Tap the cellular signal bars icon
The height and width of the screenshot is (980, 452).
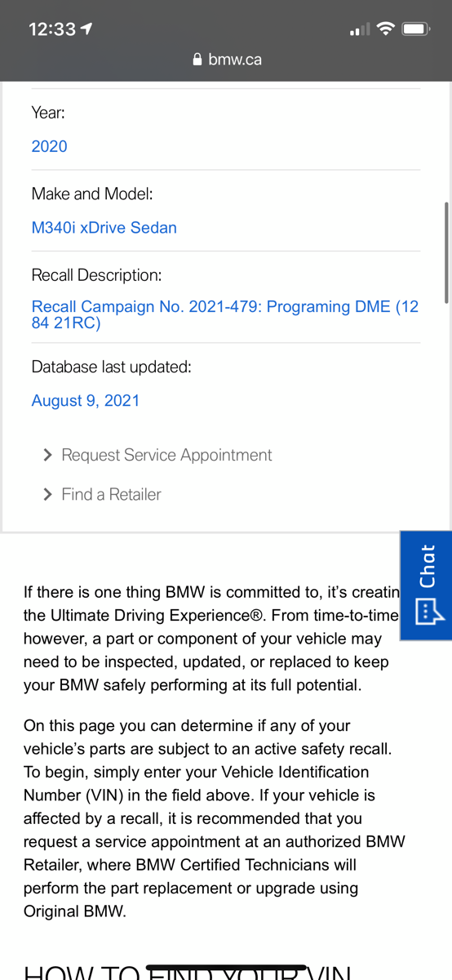[x=359, y=29]
